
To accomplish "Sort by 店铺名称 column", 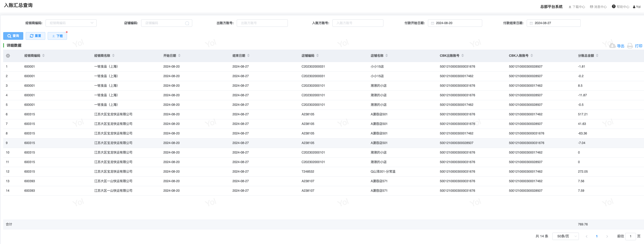I will pyautogui.click(x=387, y=56).
